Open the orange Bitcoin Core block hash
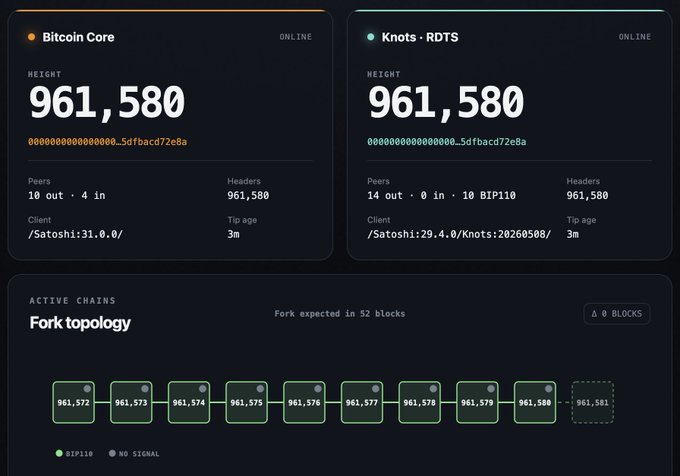Viewport: 680px width, 476px height. pyautogui.click(x=108, y=142)
